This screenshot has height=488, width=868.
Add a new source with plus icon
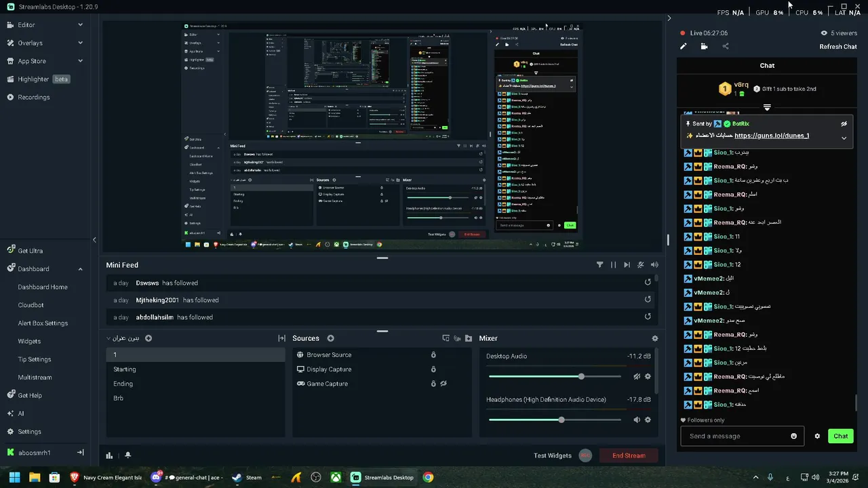pyautogui.click(x=331, y=338)
